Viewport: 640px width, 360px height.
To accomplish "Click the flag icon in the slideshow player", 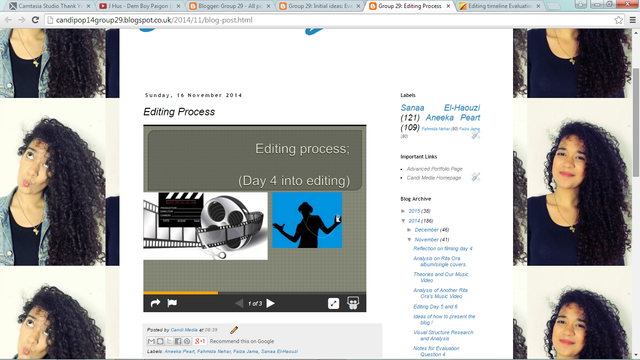I will point(172,303).
